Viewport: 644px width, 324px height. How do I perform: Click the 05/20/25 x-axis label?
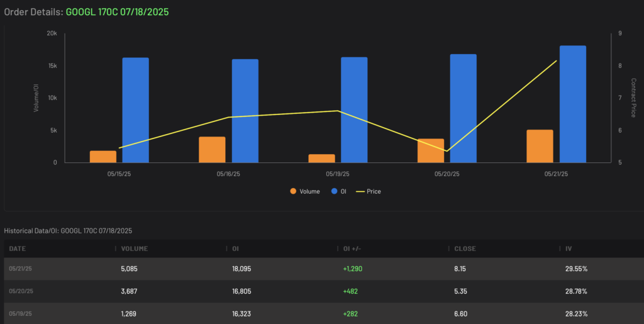click(x=447, y=174)
